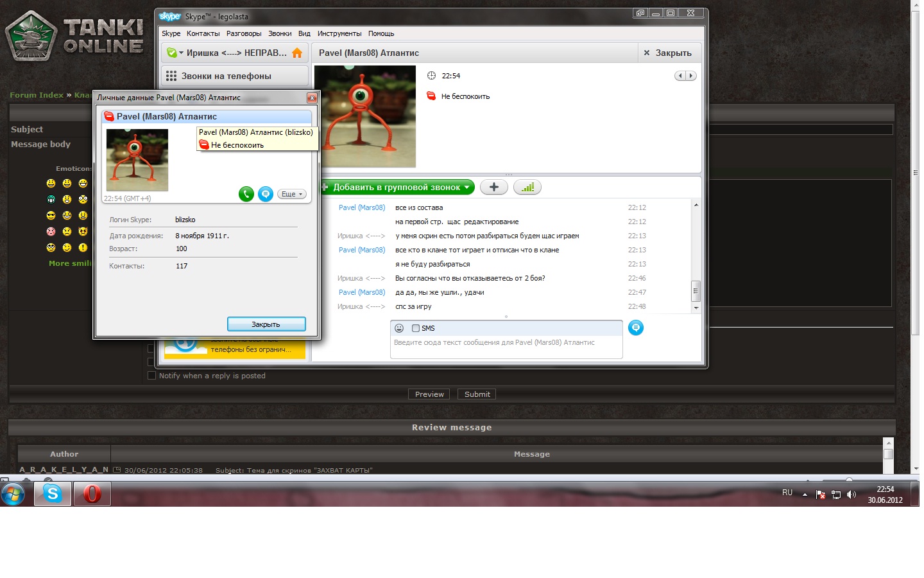Open the Контакты menu
This screenshot has height=578, width=924.
pyautogui.click(x=203, y=33)
